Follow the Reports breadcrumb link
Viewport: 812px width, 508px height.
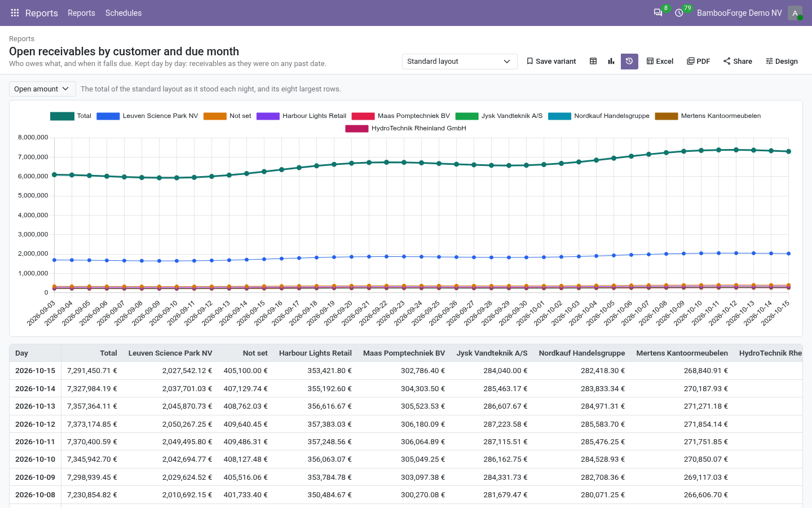pyautogui.click(x=21, y=39)
